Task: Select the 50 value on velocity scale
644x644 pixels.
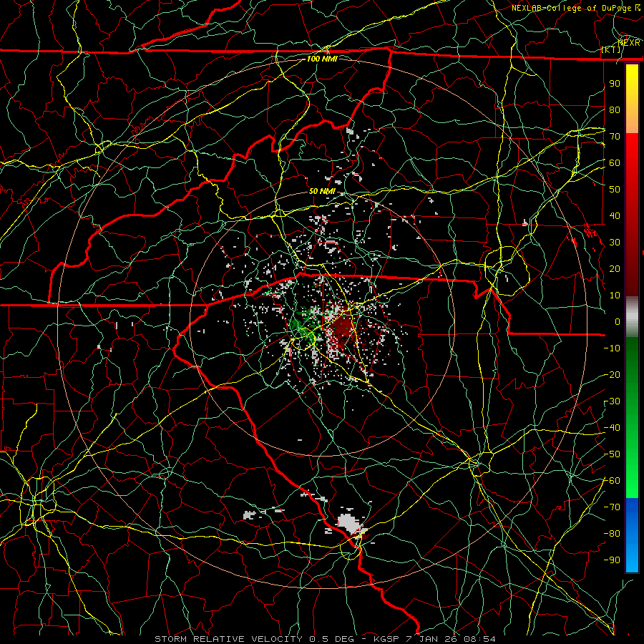Action: (x=615, y=190)
